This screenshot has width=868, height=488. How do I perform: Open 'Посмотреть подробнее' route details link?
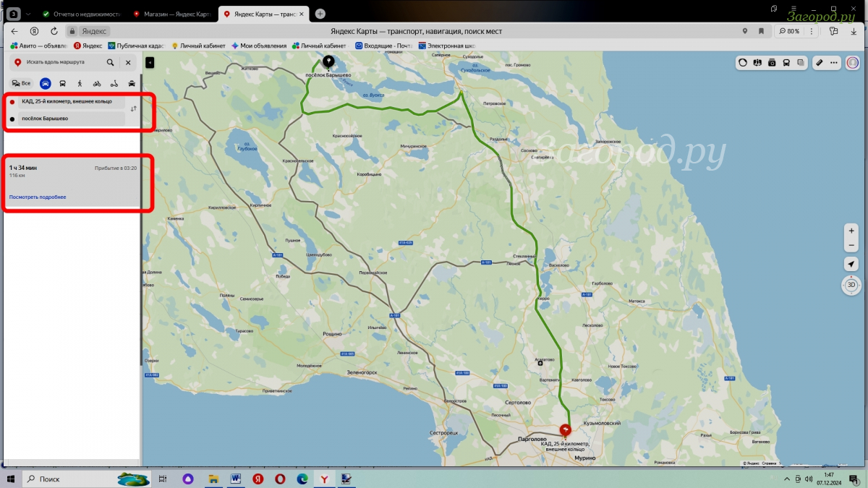click(38, 197)
